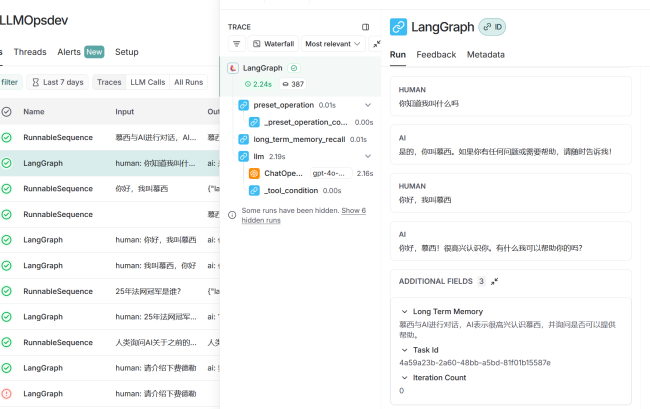Collapse the preset_operation trace node
Screen dimensions: 650x409
(x=368, y=105)
